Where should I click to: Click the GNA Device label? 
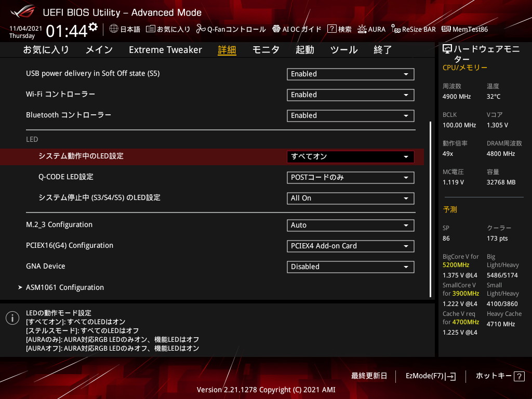[x=46, y=267]
